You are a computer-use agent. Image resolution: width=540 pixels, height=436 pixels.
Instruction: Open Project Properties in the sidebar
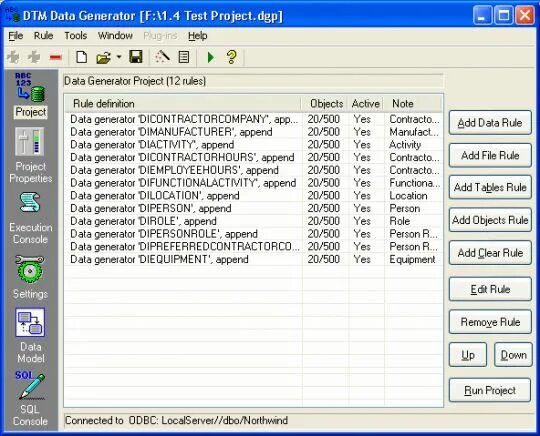30,155
